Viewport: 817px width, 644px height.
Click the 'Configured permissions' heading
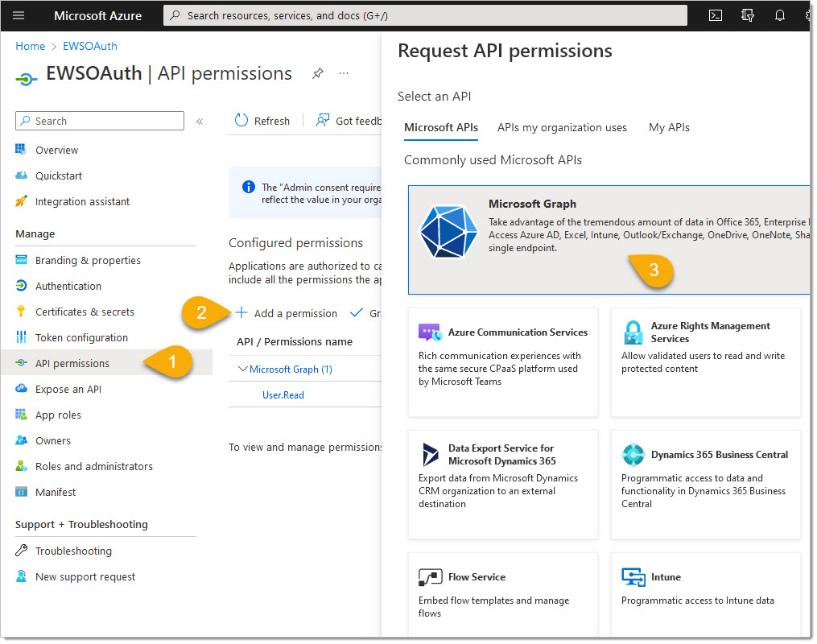(x=296, y=243)
